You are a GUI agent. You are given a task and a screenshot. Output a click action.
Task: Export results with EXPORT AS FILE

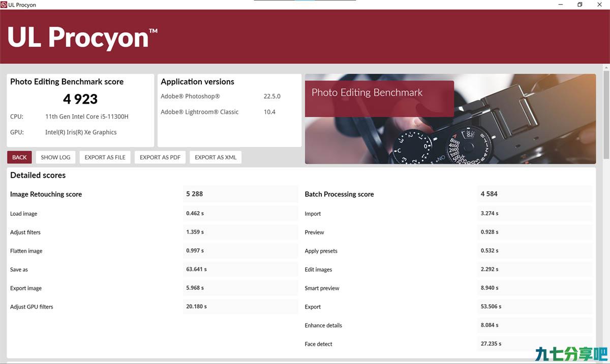tap(105, 157)
